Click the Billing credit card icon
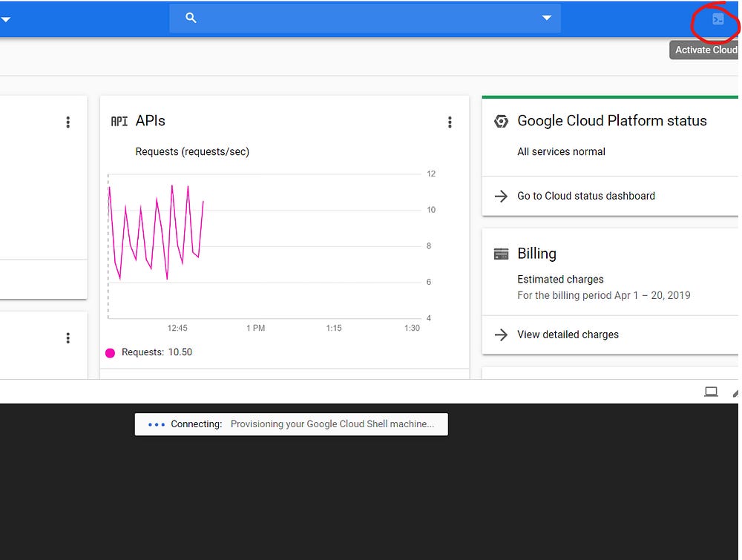The image size is (742, 560). [501, 254]
